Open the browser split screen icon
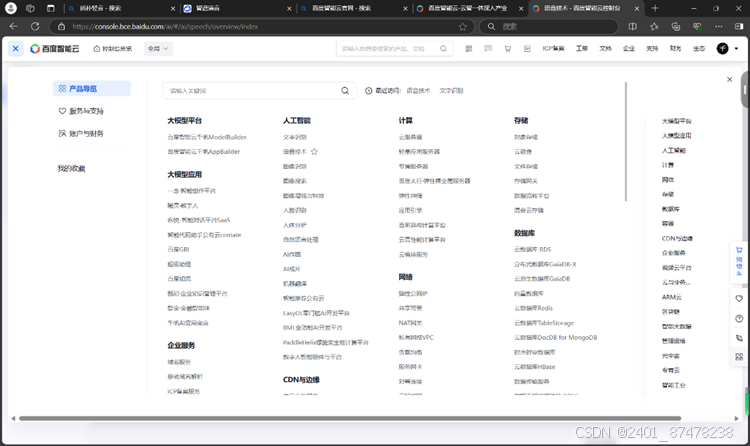 [x=632, y=26]
